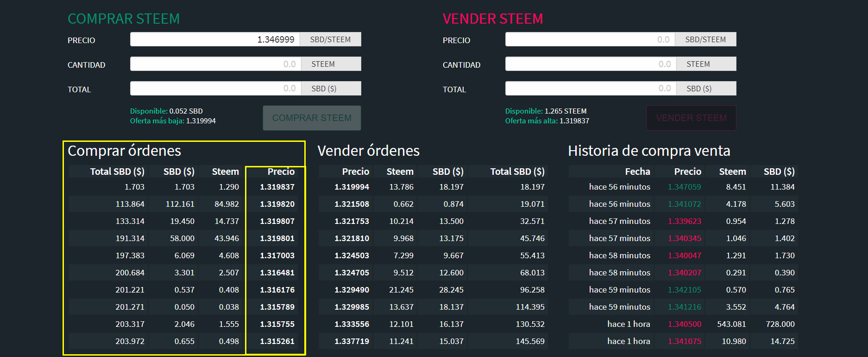Click the Comprar Steem Total input field
Viewport: 868px width, 357px height.
pos(215,89)
